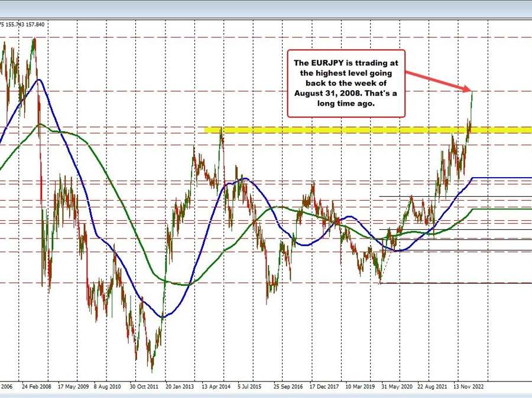Click the yellow horizontal resistance line
The width and height of the screenshot is (532, 398).
tap(355, 128)
